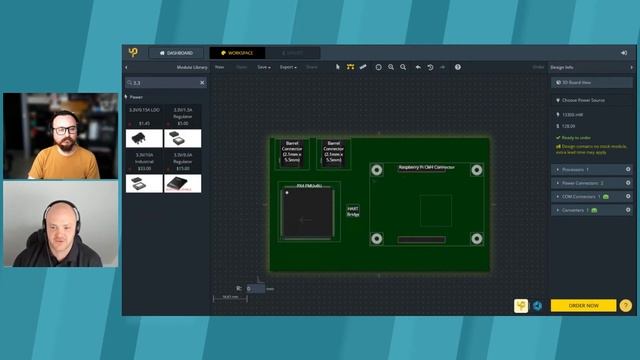The height and width of the screenshot is (360, 640).
Task: Select the $5.00 Regulator module image
Action: click(x=182, y=138)
